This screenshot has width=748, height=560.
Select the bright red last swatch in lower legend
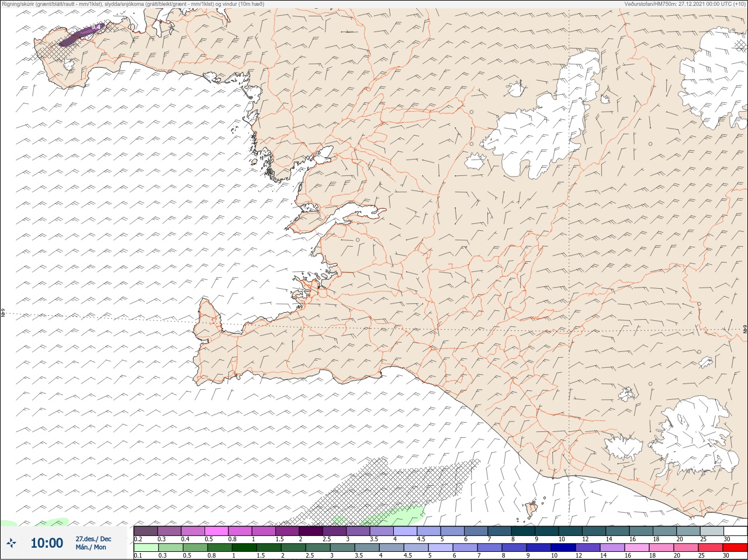(x=735, y=548)
